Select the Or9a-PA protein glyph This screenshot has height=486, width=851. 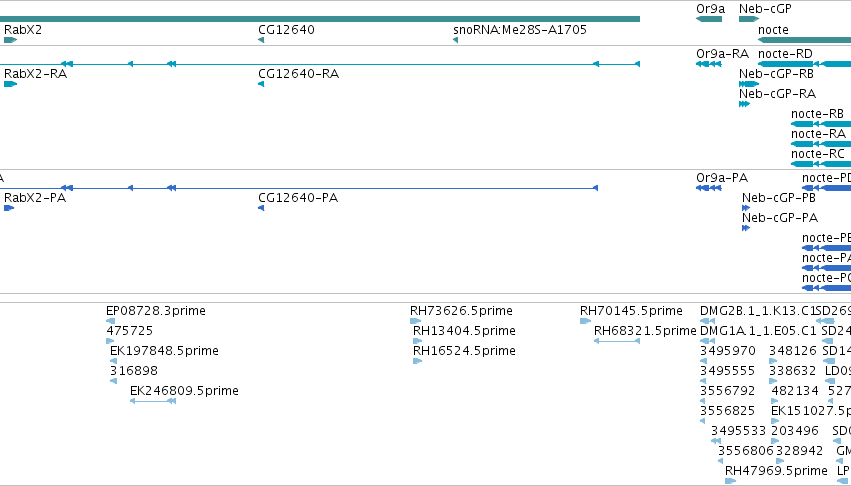point(709,188)
